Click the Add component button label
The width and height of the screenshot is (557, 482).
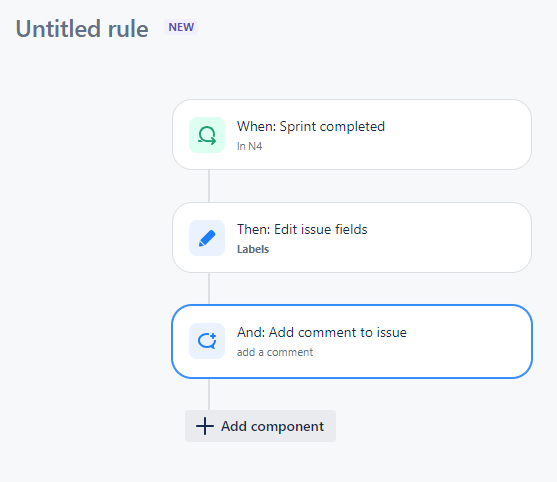pyautogui.click(x=272, y=426)
